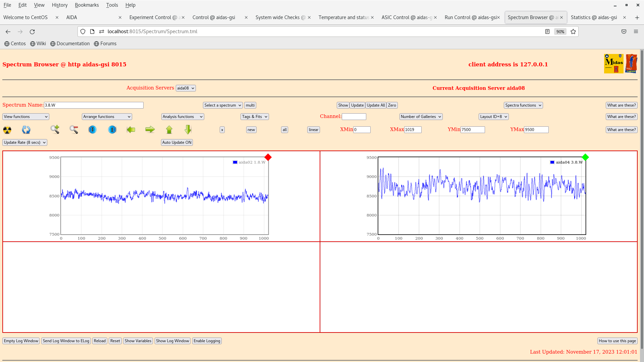Click the green right arrow icon

(x=150, y=129)
